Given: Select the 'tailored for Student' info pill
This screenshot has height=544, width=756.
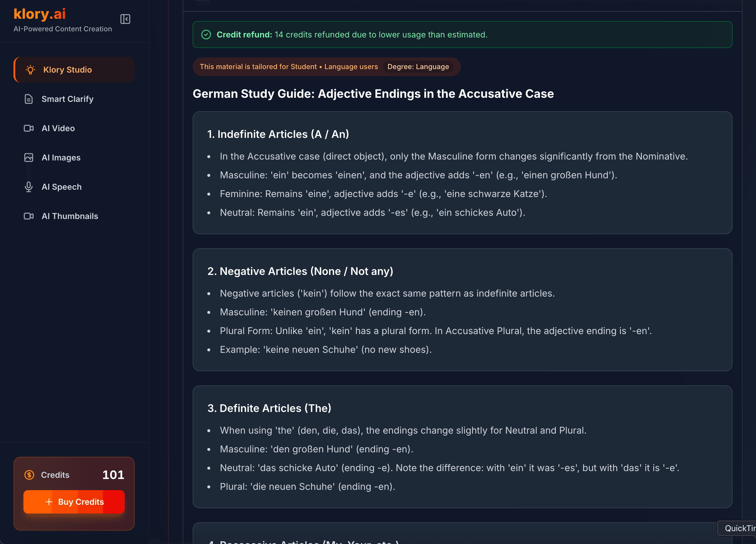Looking at the screenshot, I should (x=289, y=67).
